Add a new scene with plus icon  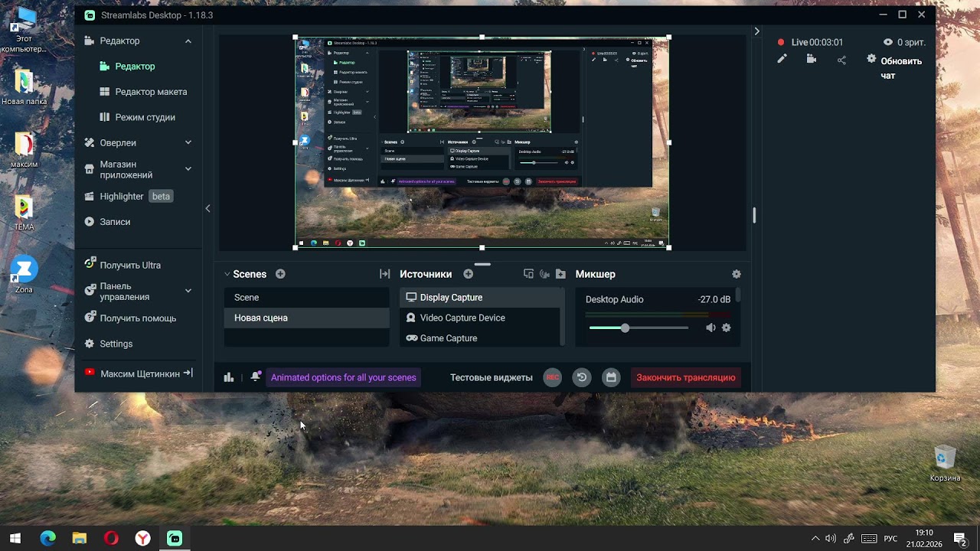(x=280, y=274)
